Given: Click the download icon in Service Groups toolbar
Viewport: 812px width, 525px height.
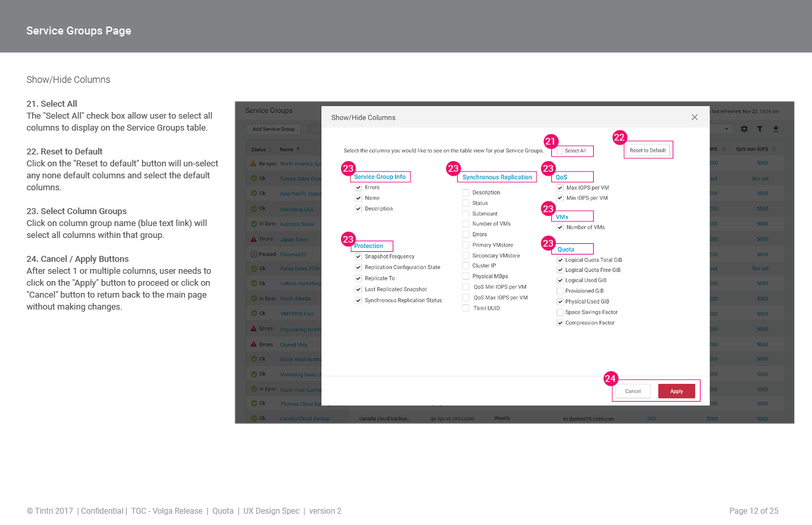Looking at the screenshot, I should click(x=776, y=129).
